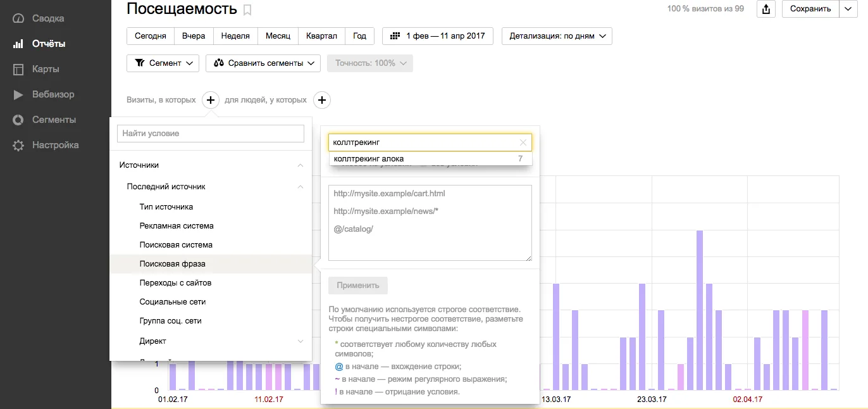868x409 pixels.
Task: Select the Неделя period tab
Action: coord(235,36)
